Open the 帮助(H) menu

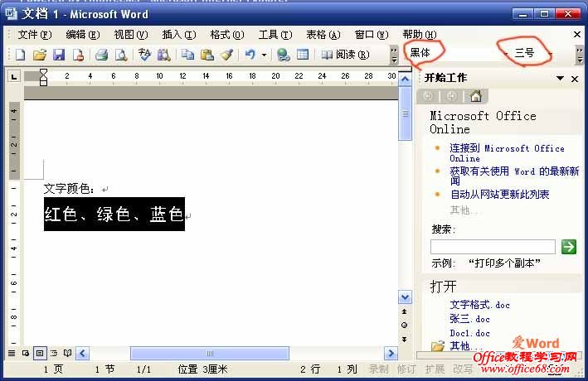click(x=420, y=35)
